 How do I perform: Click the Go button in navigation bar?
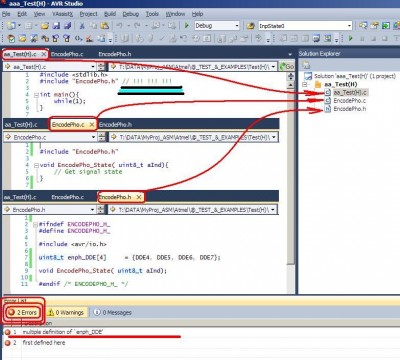pos(287,67)
